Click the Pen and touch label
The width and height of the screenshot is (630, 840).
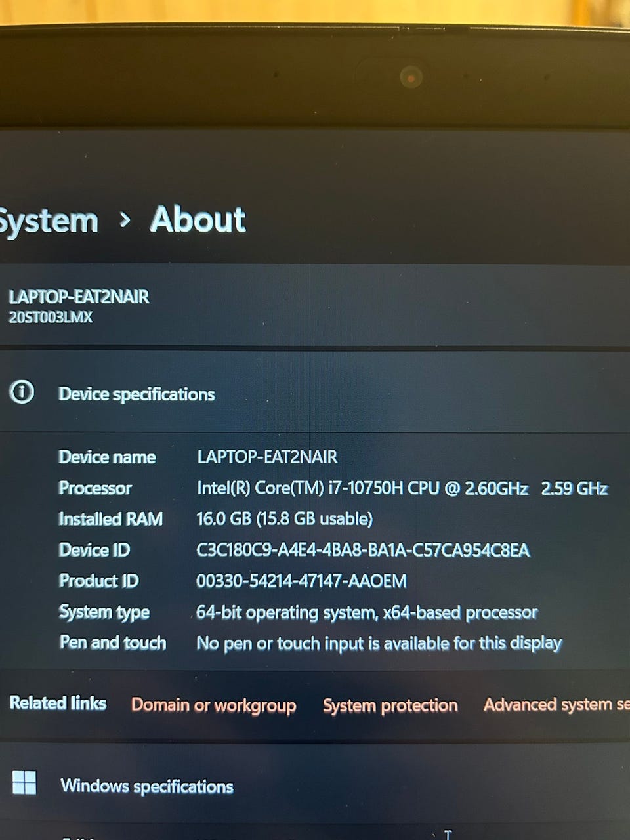113,642
